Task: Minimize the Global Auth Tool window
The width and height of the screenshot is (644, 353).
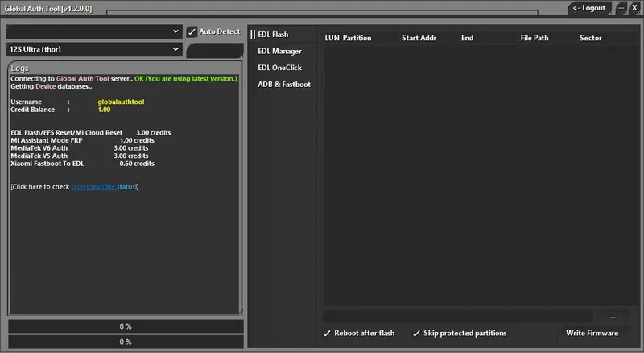Action: tap(621, 8)
